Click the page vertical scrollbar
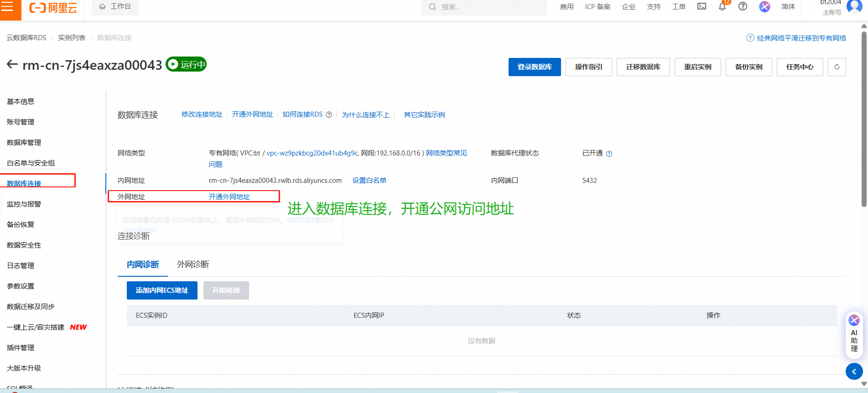The width and height of the screenshot is (868, 393). pyautogui.click(x=864, y=119)
